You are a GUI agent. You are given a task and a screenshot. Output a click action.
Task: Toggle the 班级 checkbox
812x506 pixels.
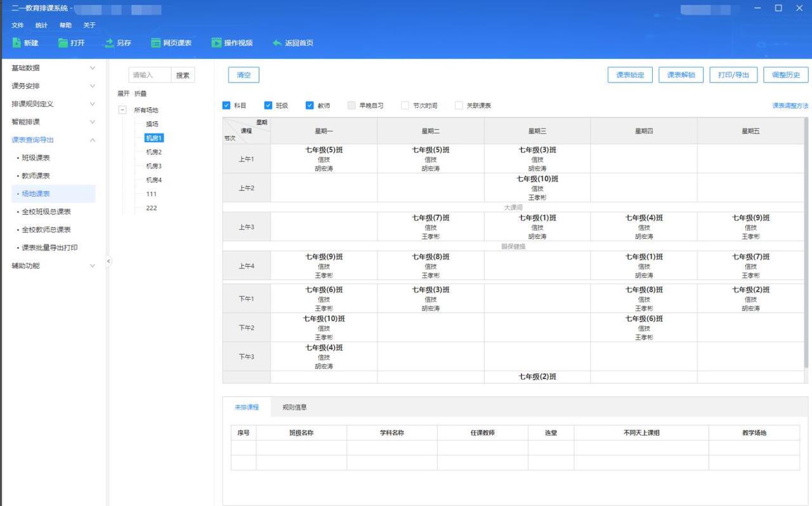pyautogui.click(x=268, y=105)
